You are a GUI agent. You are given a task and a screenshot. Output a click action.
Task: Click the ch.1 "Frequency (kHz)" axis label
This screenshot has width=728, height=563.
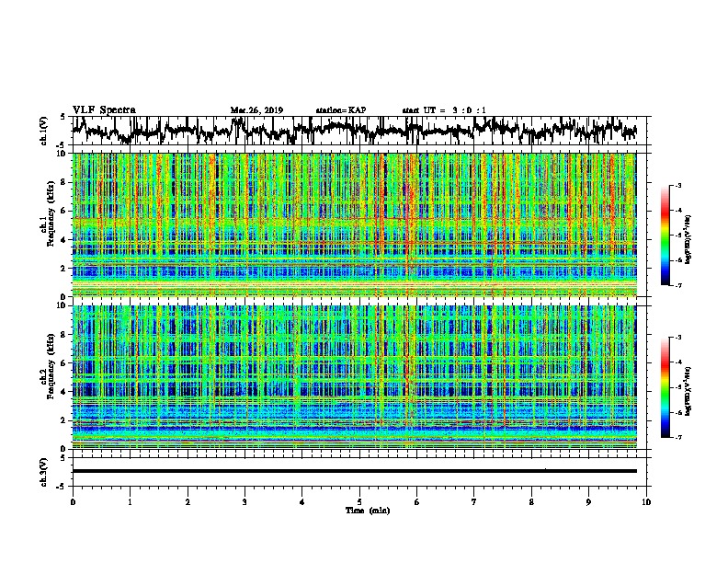tap(51, 213)
